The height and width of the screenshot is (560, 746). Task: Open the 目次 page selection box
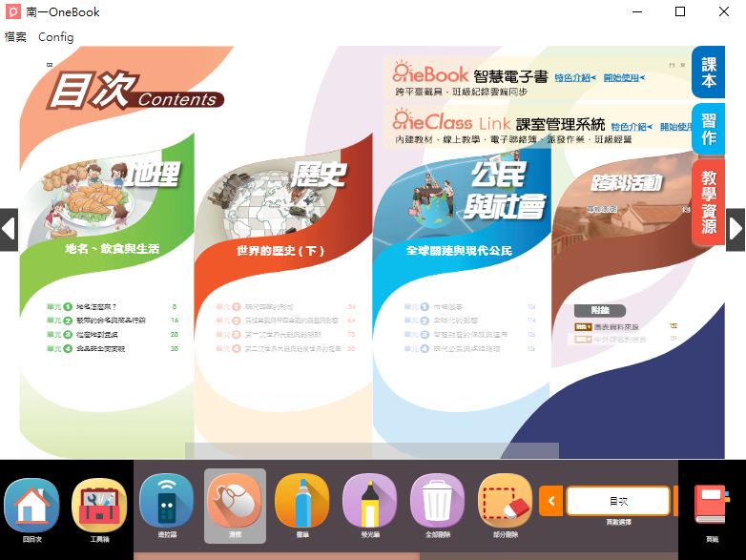(617, 501)
